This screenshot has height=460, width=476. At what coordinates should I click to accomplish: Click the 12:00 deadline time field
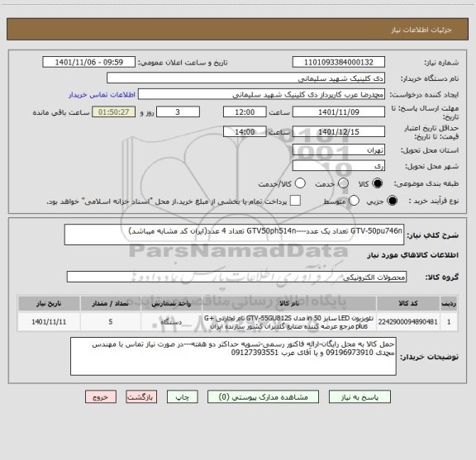245,112
